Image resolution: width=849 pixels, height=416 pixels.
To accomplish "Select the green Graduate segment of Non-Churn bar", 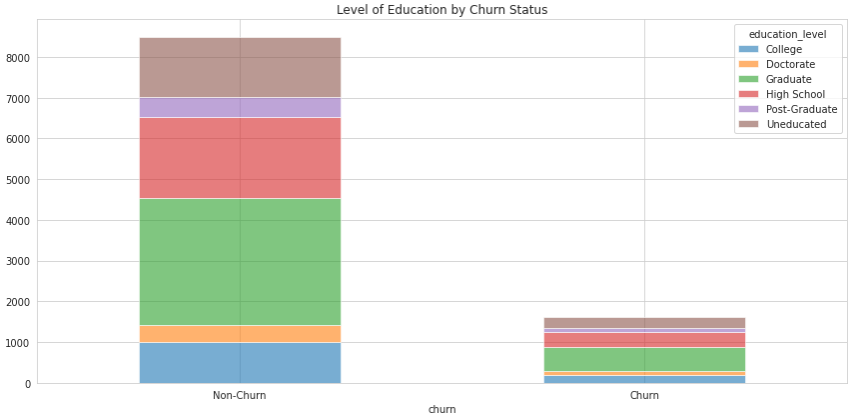I will pyautogui.click(x=240, y=262).
